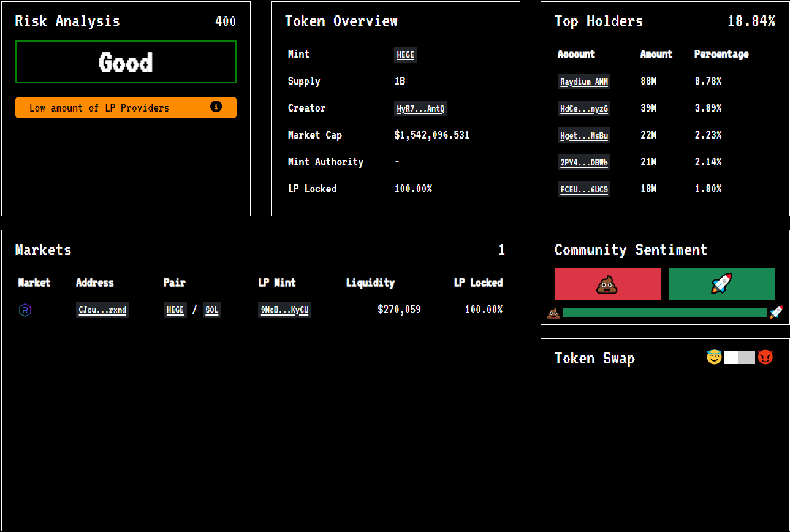Image resolution: width=790 pixels, height=532 pixels.
Task: Open the Raydium AMM holder account
Action: pyautogui.click(x=584, y=82)
